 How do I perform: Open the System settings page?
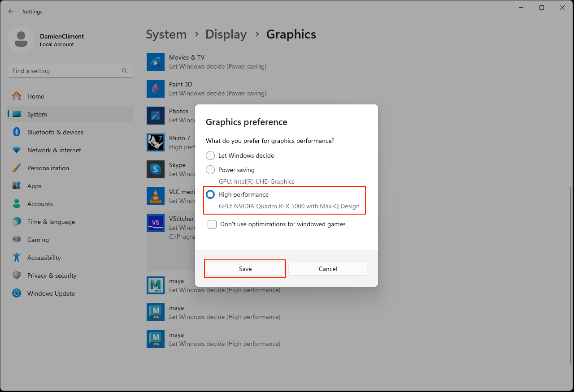point(70,114)
